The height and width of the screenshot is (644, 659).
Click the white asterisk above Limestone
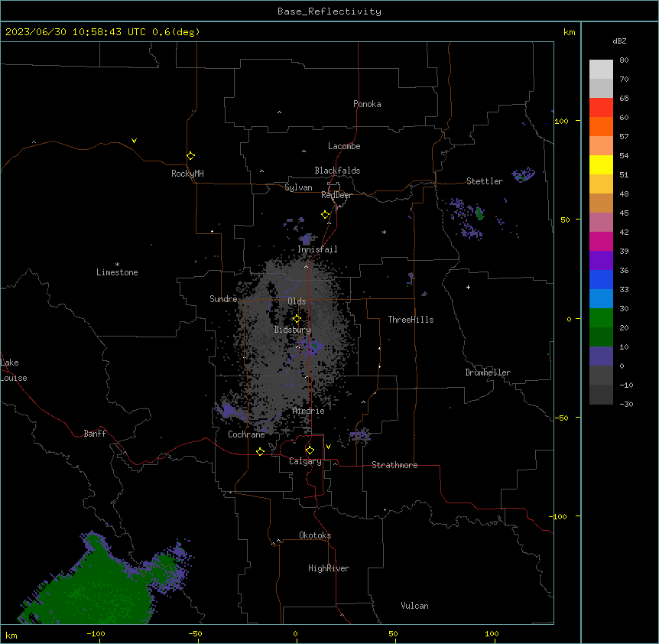click(x=117, y=265)
